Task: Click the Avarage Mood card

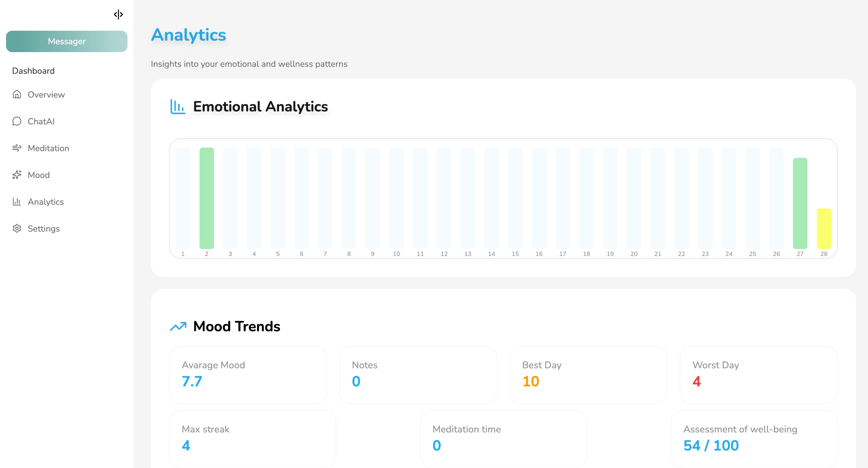Action: (x=248, y=375)
